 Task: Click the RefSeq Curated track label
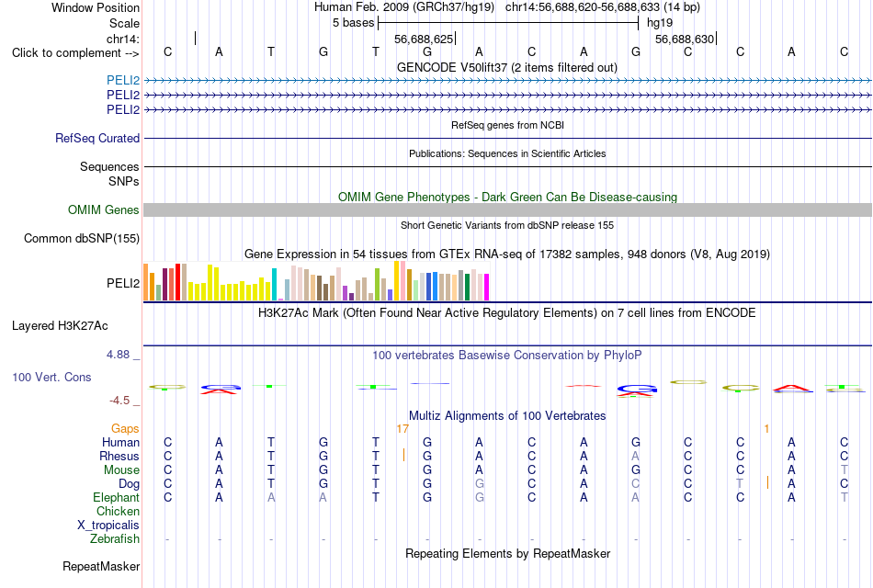point(97,138)
